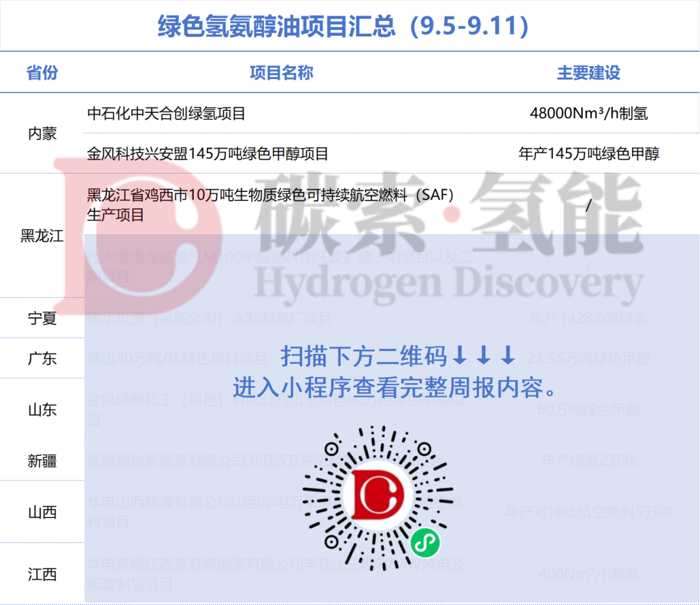Click faded 国华投资(氢能公司)永利制氢厂项目 row
The height and width of the screenshot is (605, 700).
(209, 318)
